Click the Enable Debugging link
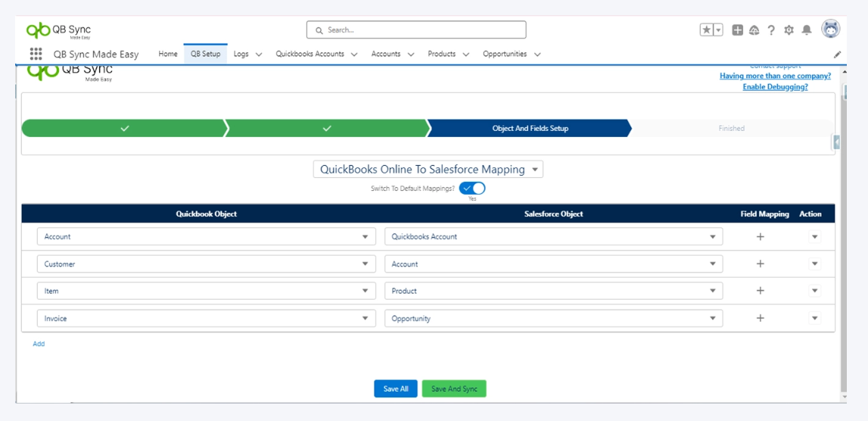 tap(775, 87)
